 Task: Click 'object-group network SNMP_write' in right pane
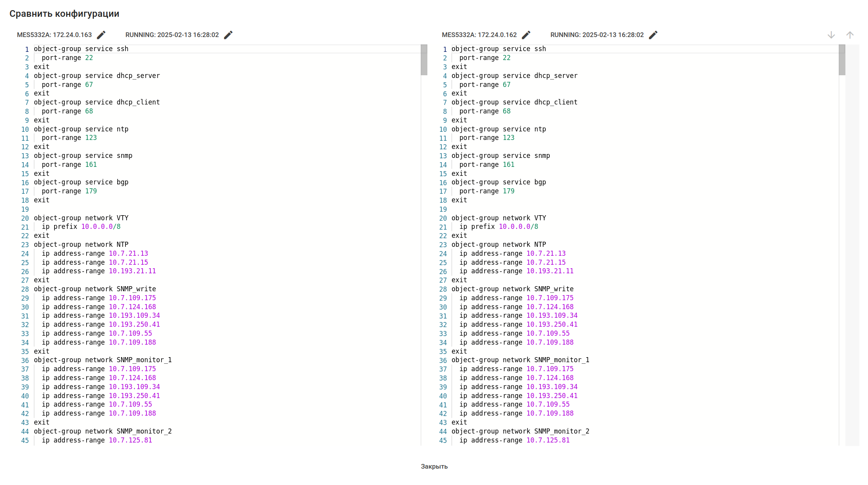pyautogui.click(x=512, y=289)
